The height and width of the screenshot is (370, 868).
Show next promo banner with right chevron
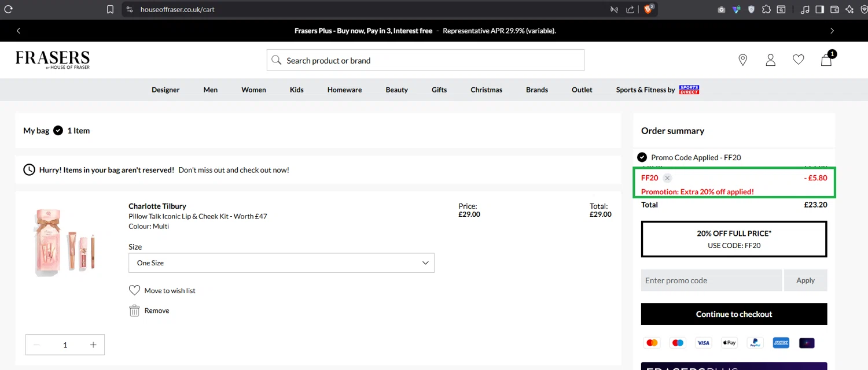coord(832,31)
